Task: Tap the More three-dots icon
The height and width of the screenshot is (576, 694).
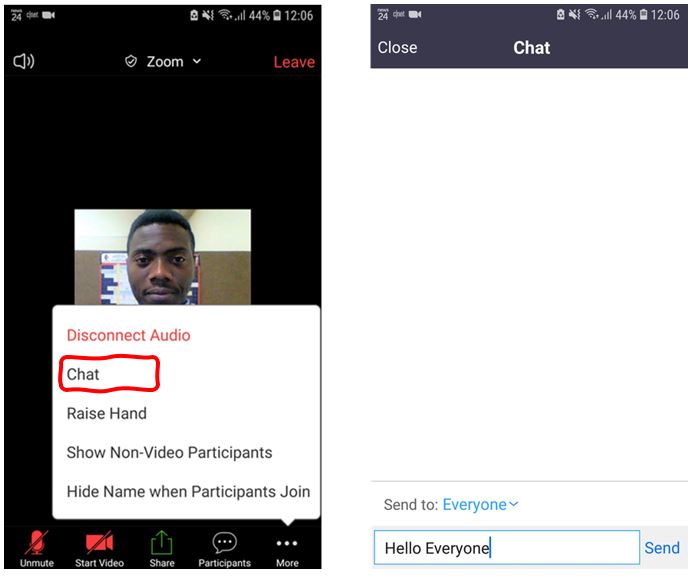Action: tap(287, 543)
